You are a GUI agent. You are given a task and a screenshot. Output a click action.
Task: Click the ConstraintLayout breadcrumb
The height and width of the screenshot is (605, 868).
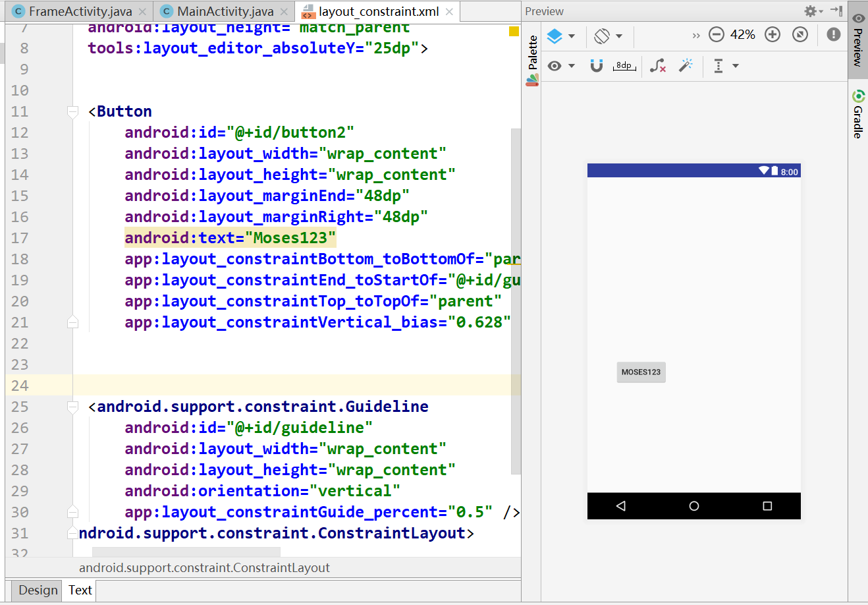[204, 567]
